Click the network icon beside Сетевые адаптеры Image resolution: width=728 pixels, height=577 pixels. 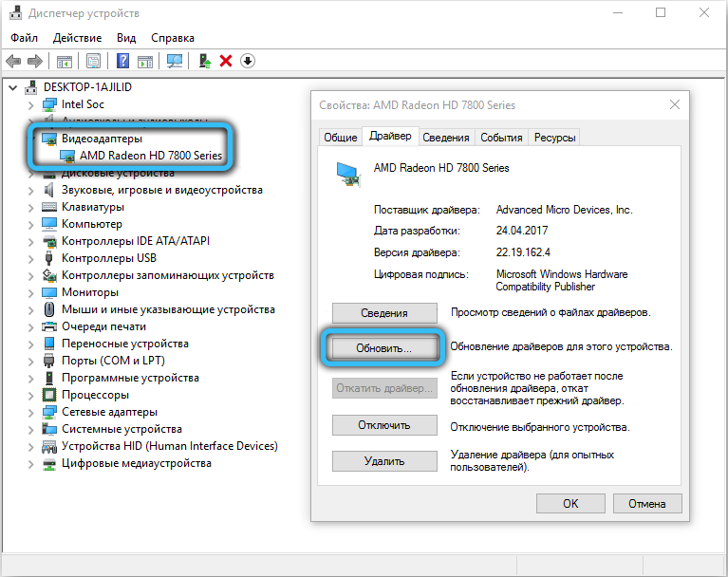click(49, 412)
